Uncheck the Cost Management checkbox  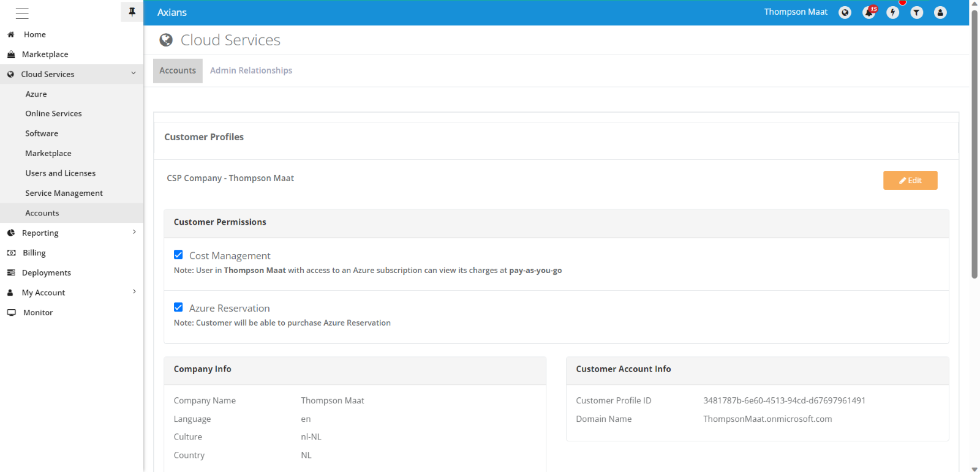click(178, 255)
